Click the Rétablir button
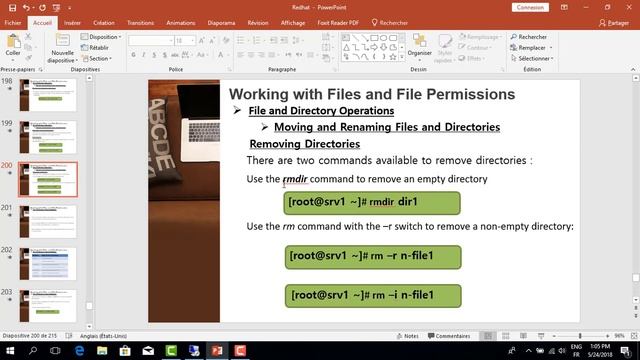 [95, 48]
